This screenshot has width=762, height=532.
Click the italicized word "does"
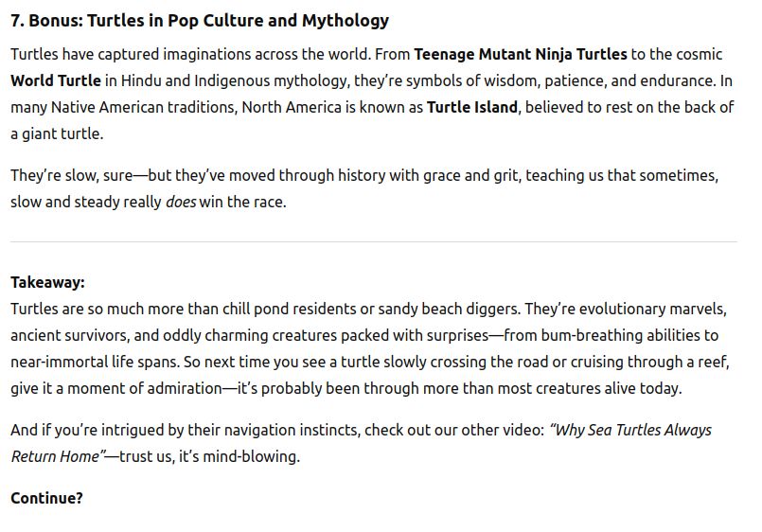pyautogui.click(x=180, y=202)
